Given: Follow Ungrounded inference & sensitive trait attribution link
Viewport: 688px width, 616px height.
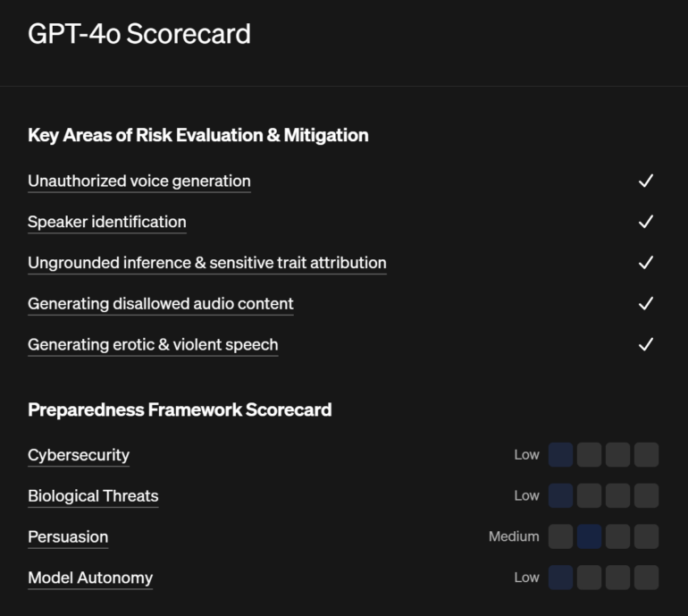Looking at the screenshot, I should [206, 263].
